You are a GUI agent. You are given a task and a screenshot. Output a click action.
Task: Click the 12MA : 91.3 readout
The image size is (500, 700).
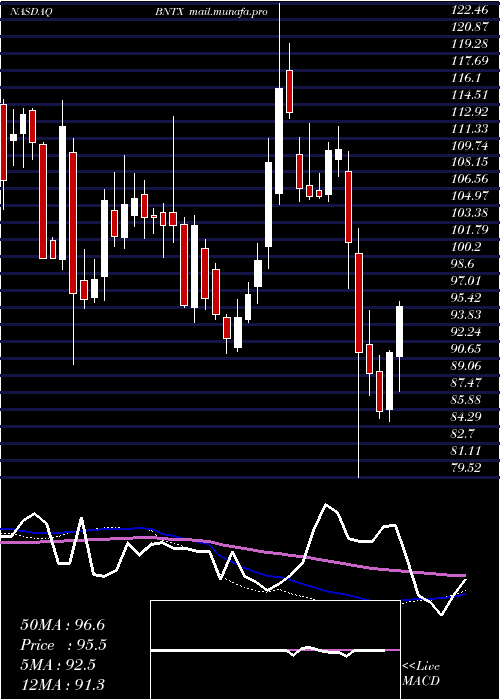click(62, 684)
